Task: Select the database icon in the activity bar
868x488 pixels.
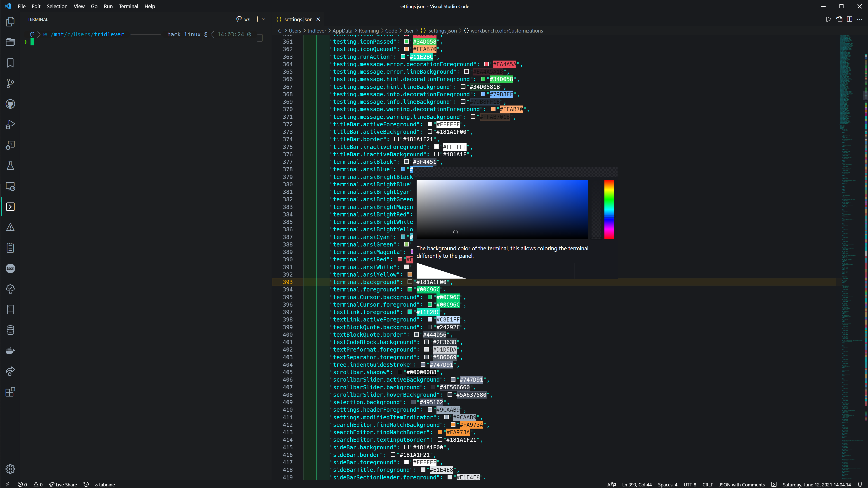Action: 10,330
